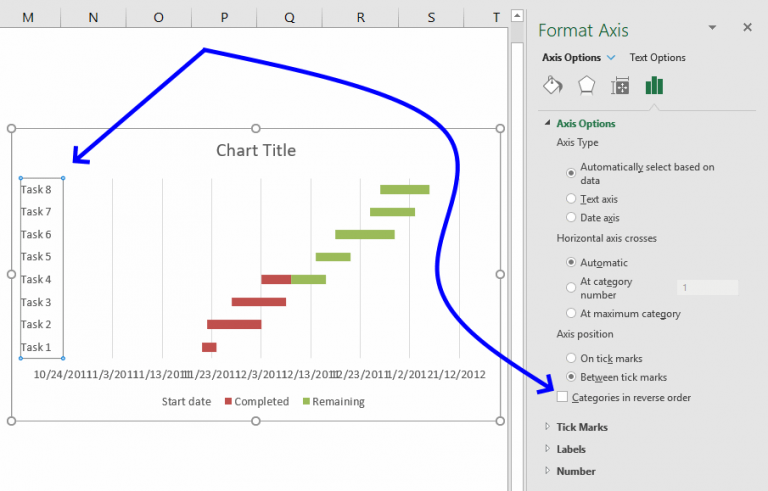The width and height of the screenshot is (768, 491).
Task: Select column header S
Action: coord(431,18)
